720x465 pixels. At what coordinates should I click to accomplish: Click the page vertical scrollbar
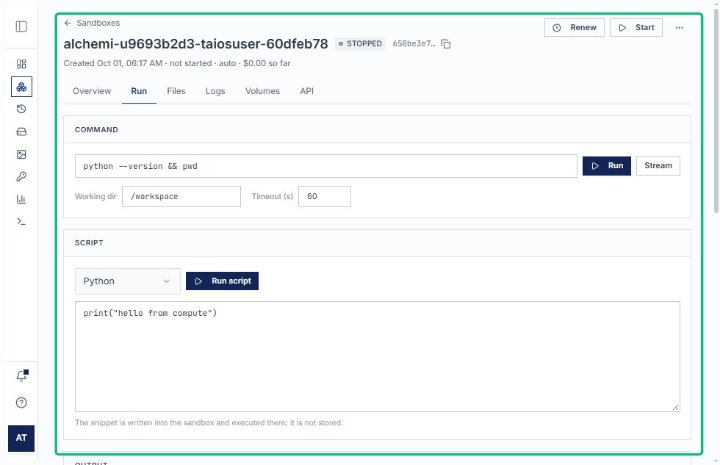pyautogui.click(x=716, y=110)
